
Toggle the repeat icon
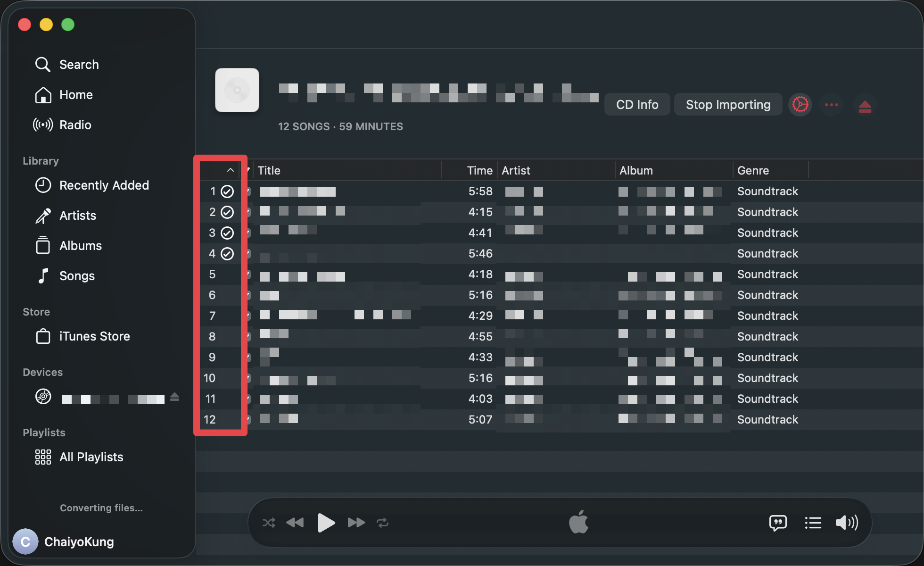click(x=382, y=523)
